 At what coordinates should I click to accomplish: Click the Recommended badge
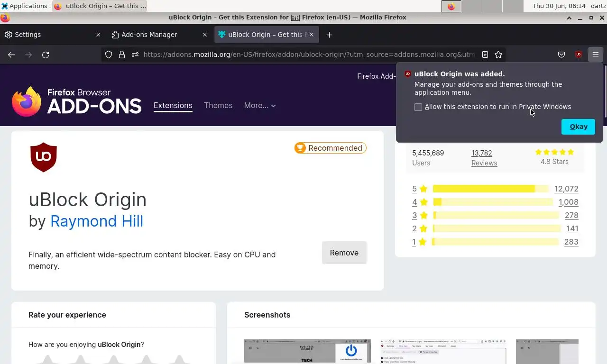[331, 148]
